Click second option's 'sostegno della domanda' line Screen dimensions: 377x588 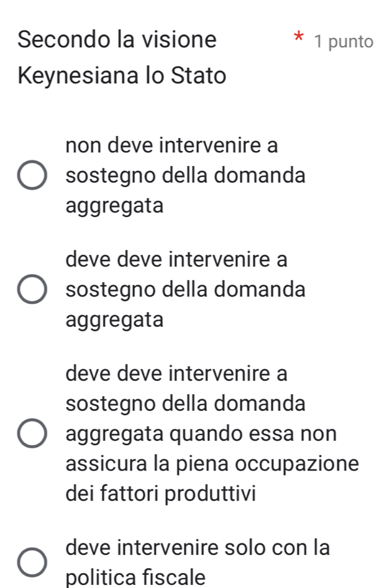pos(186,290)
